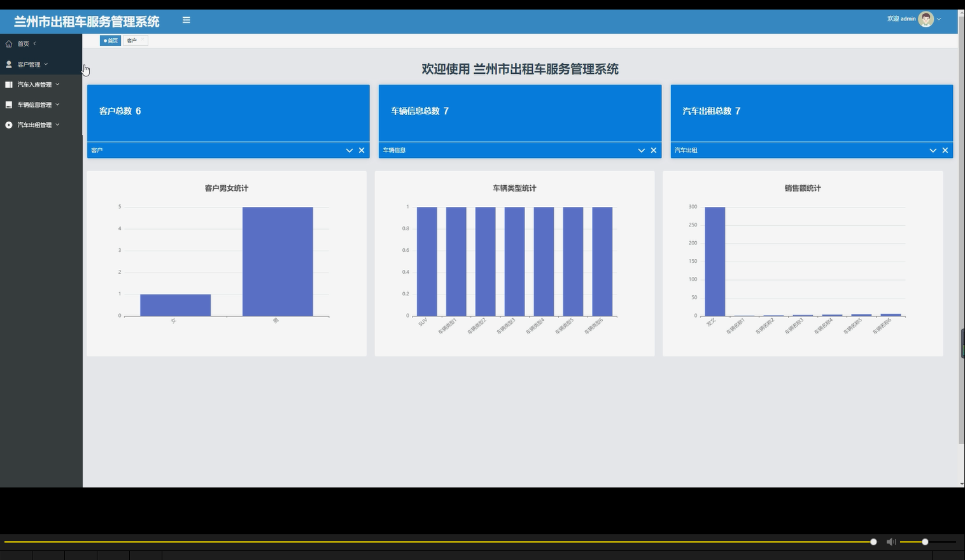This screenshot has width=965, height=560.
Task: Click the sidebar collapse hamburger icon
Action: pos(186,20)
